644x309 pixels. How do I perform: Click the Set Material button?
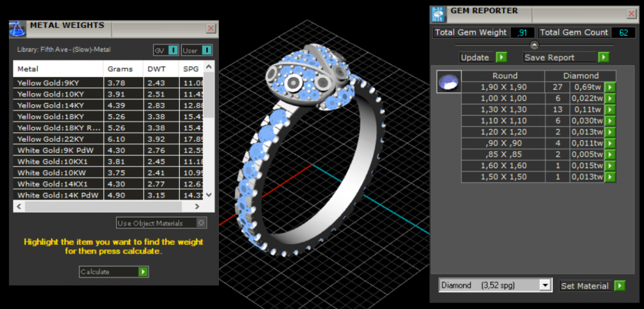tap(584, 286)
